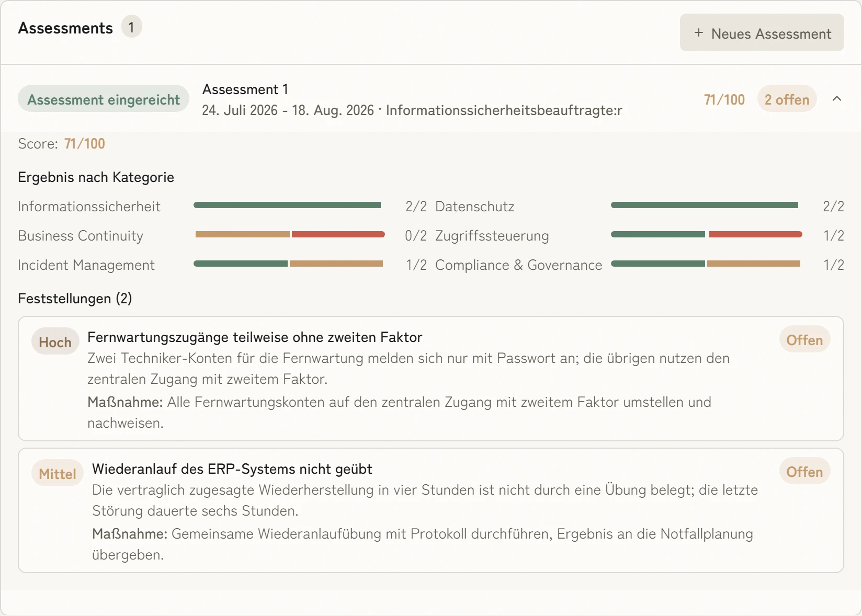Screen dimensions: 862x616
Task: Click the Compliance & Governance label
Action: click(x=519, y=265)
